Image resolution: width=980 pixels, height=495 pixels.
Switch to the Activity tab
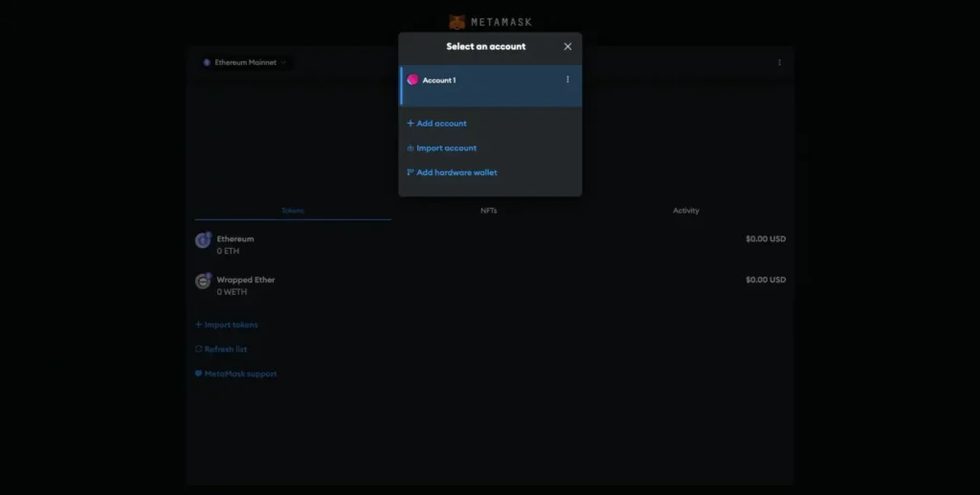coord(685,211)
